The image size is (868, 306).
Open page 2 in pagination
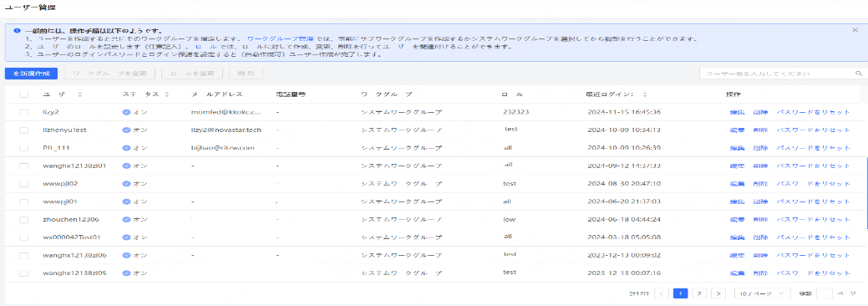point(699,293)
